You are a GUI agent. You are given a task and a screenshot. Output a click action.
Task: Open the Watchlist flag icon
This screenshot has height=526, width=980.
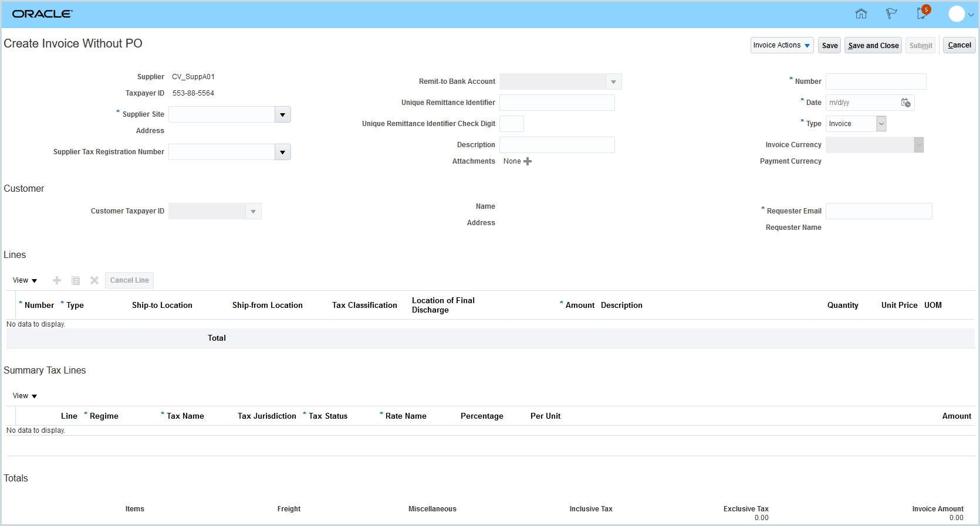(891, 14)
